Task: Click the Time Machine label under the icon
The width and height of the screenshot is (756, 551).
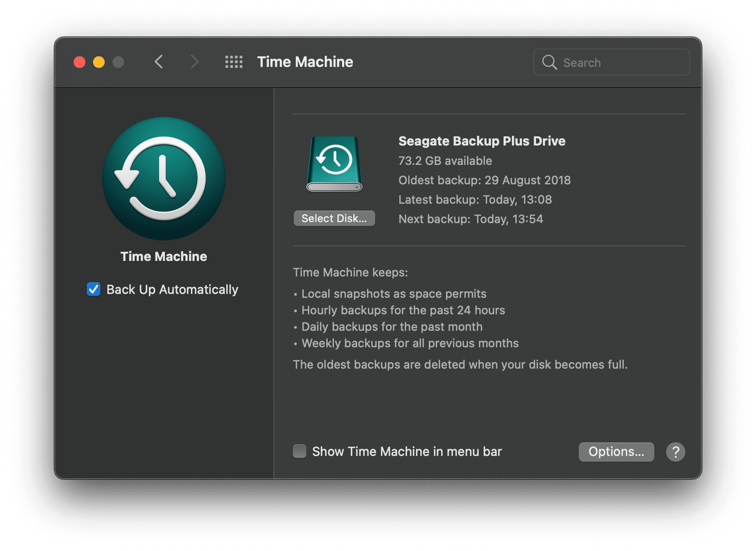Action: pyautogui.click(x=164, y=256)
